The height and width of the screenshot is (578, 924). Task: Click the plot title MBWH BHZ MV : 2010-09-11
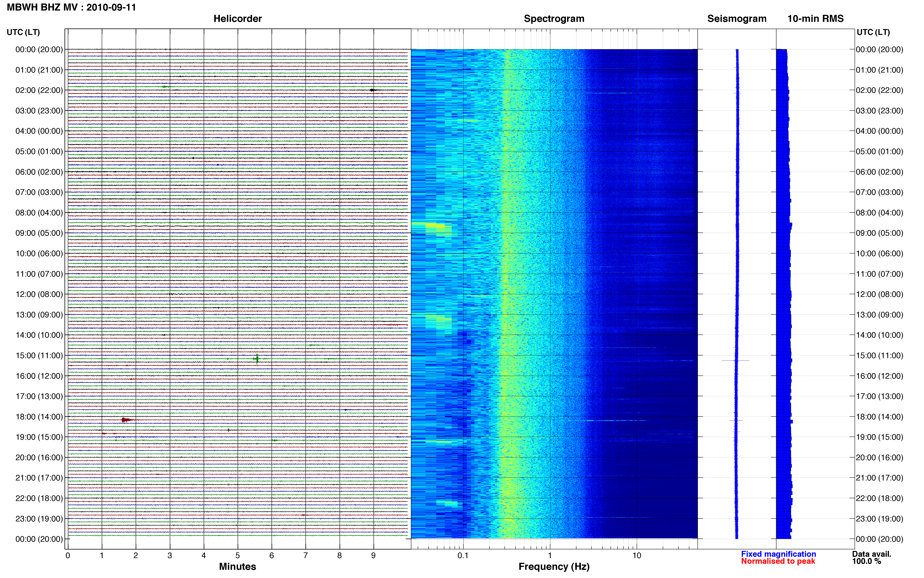pos(71,7)
